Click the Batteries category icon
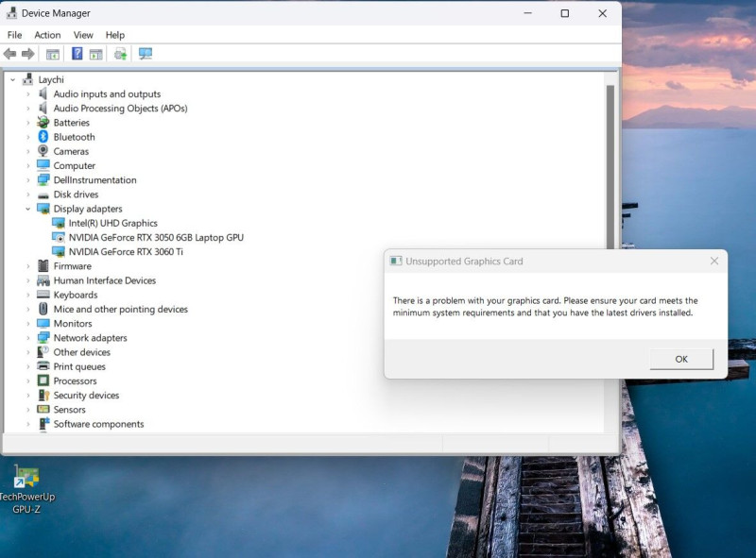 [43, 123]
